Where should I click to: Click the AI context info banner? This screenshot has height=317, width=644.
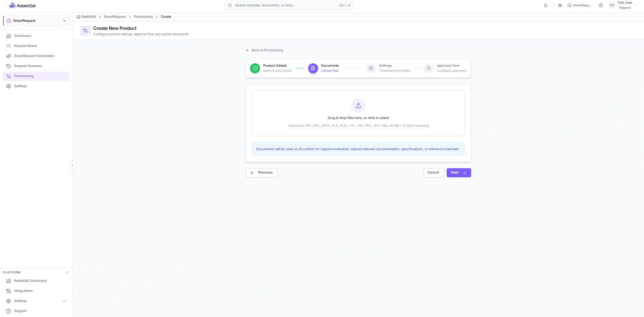358,149
